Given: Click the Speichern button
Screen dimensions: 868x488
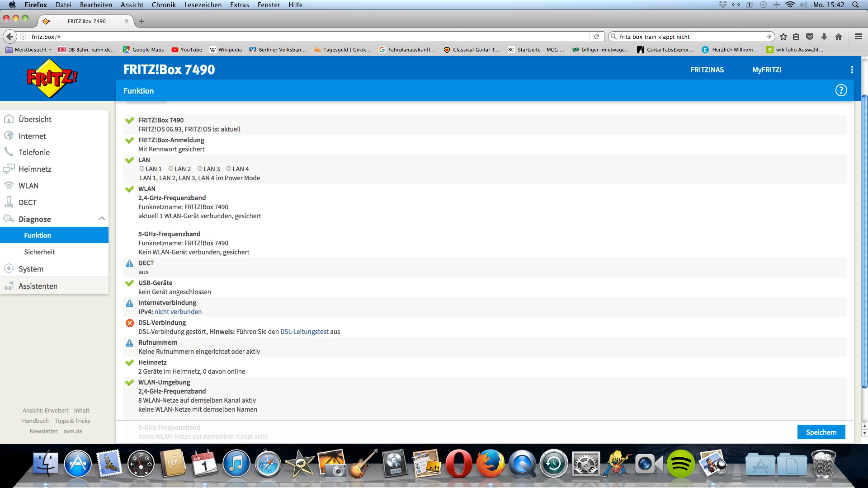Looking at the screenshot, I should coord(821,432).
